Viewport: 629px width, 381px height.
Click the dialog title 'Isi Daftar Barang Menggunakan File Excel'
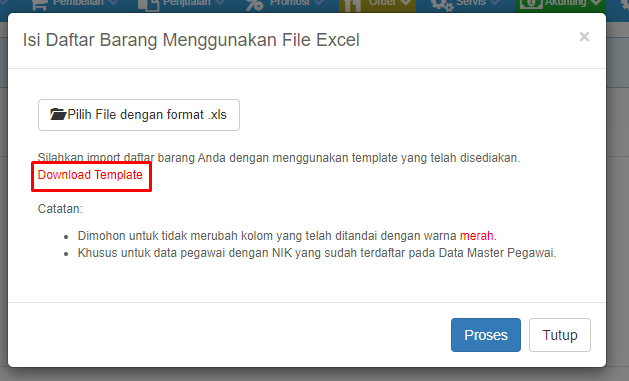point(191,40)
